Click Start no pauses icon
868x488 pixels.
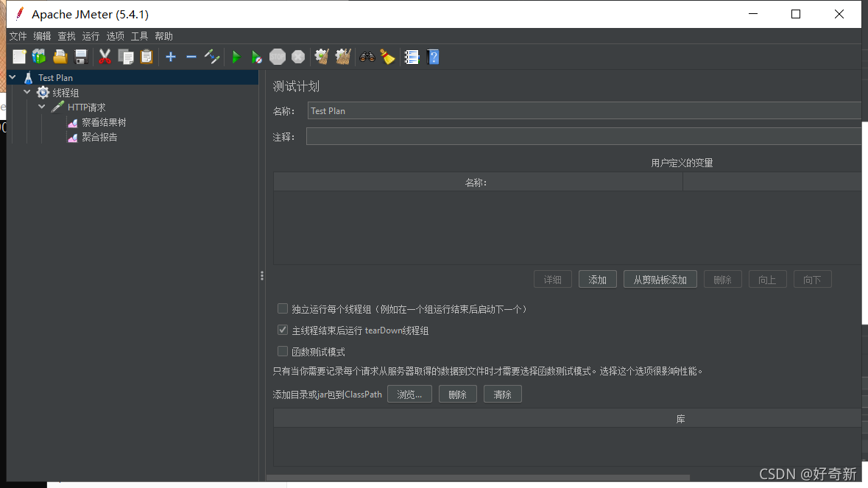pyautogui.click(x=256, y=57)
